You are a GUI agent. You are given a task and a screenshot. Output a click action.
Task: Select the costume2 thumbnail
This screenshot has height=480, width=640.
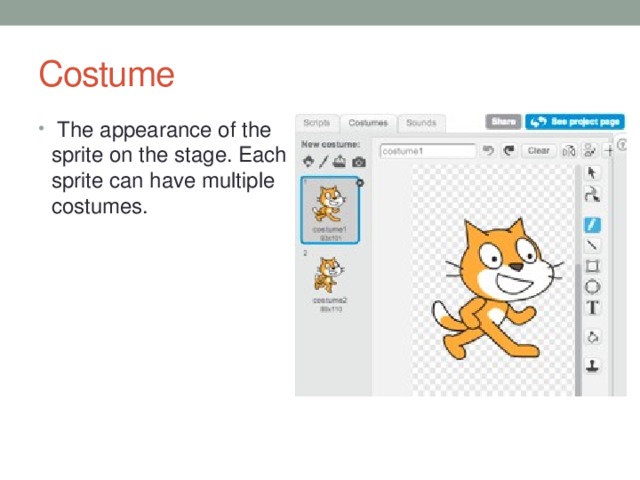point(330,282)
